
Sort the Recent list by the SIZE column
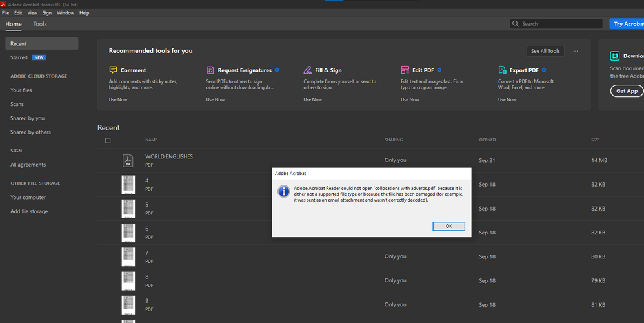click(595, 140)
